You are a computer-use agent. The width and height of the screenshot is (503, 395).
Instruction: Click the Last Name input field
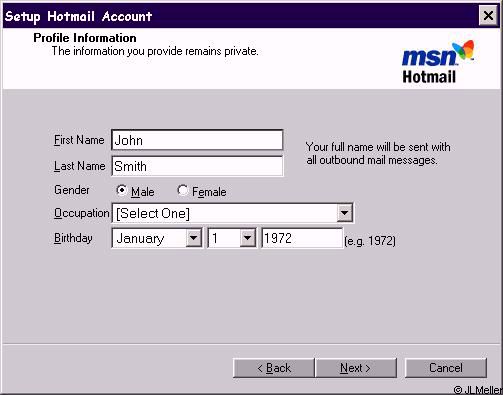(x=197, y=166)
